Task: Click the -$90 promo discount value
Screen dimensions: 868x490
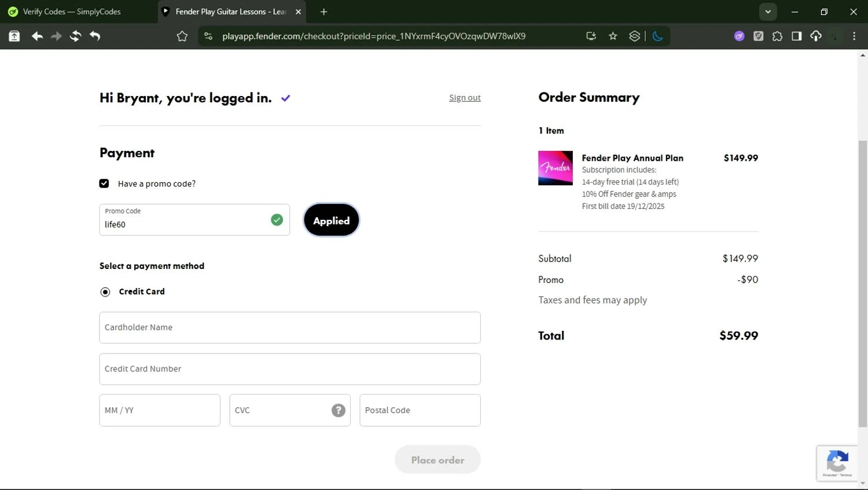Action: [748, 279]
